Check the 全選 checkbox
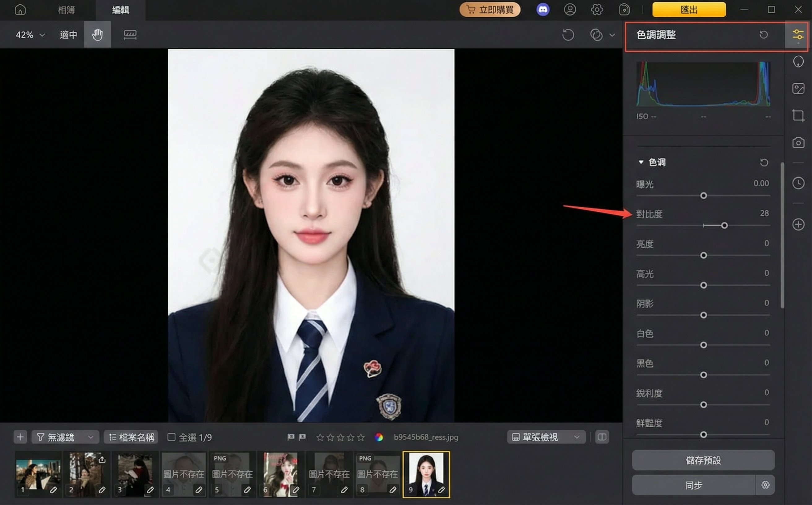Image resolution: width=812 pixels, height=505 pixels. click(171, 437)
